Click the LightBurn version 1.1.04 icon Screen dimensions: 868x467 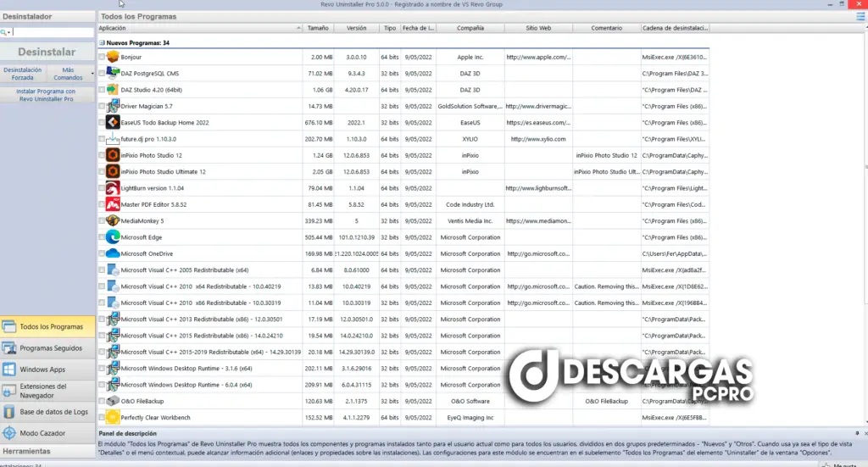pos(113,188)
